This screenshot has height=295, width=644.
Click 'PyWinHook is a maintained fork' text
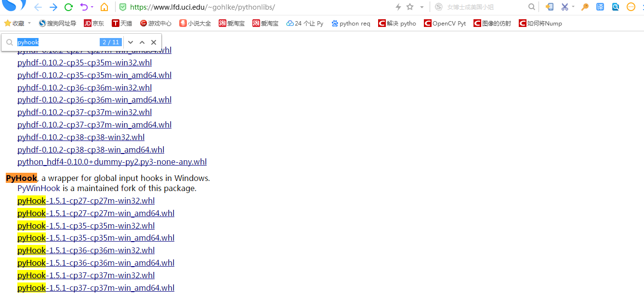[x=107, y=188]
